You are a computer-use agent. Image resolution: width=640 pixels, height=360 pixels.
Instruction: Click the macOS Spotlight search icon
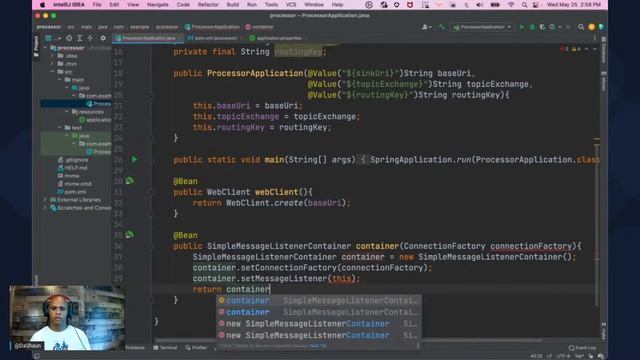click(x=524, y=5)
